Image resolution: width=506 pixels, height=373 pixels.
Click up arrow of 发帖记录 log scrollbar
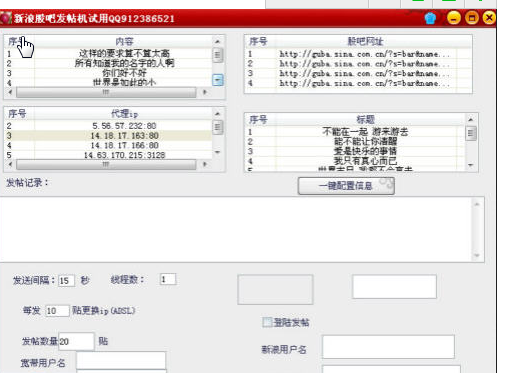pos(477,204)
